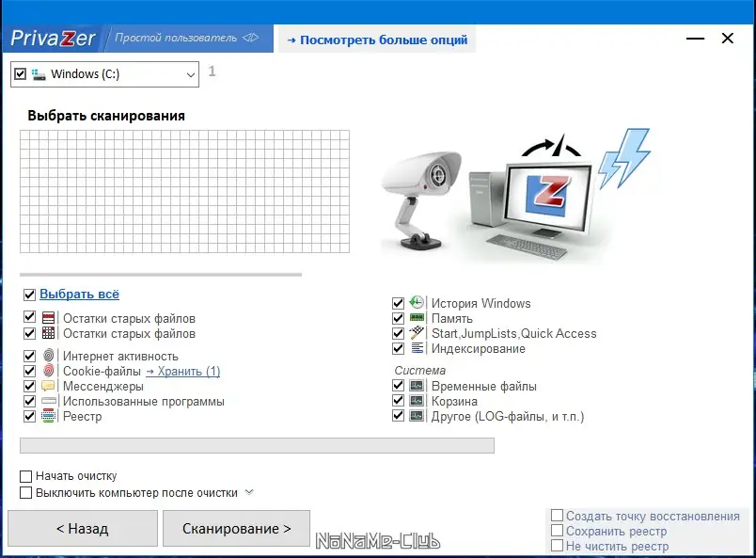Click the Выбрать сканирования heading

click(106, 116)
